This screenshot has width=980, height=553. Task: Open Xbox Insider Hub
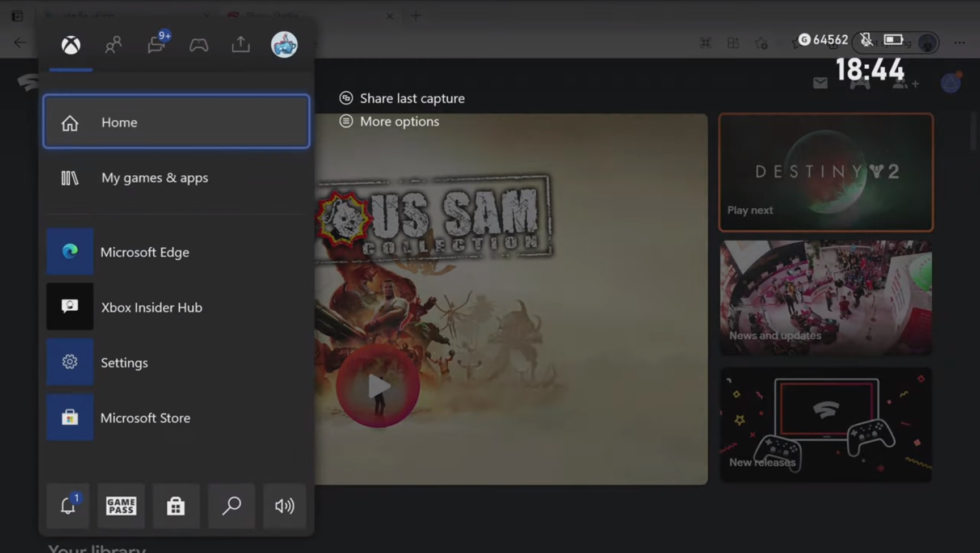click(176, 307)
